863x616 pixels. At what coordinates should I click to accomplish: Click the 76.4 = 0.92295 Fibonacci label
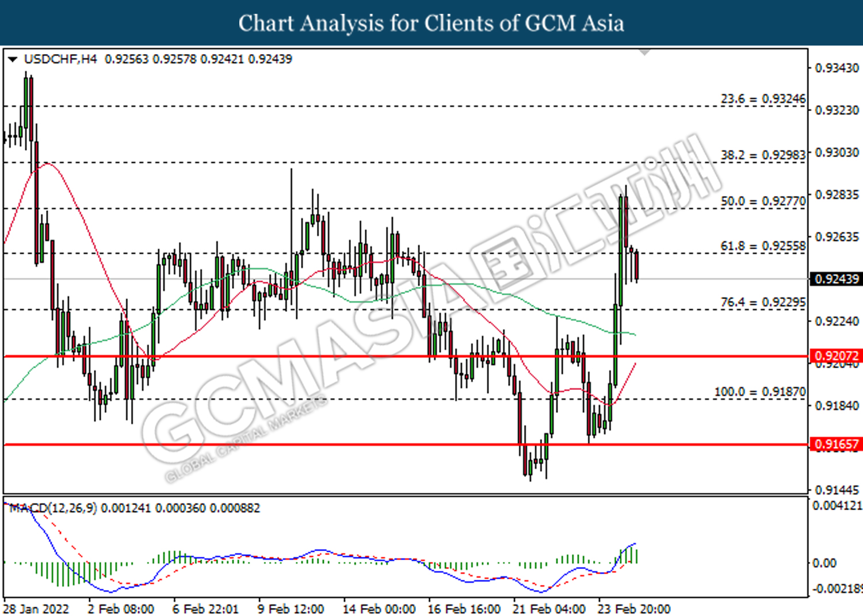[763, 302]
